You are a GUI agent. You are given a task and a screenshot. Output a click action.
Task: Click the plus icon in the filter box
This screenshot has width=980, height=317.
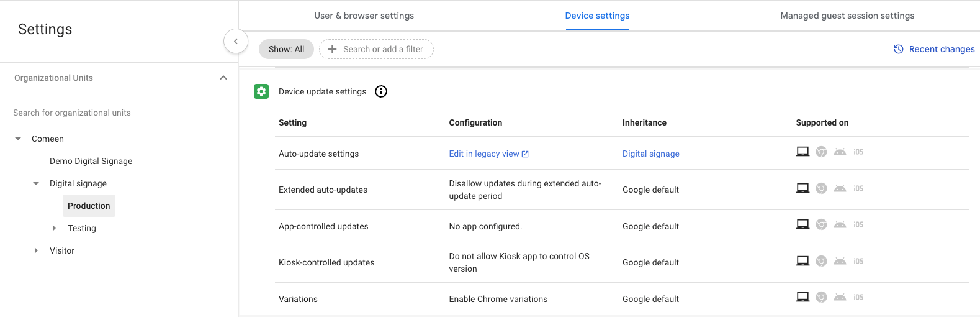[x=332, y=49]
